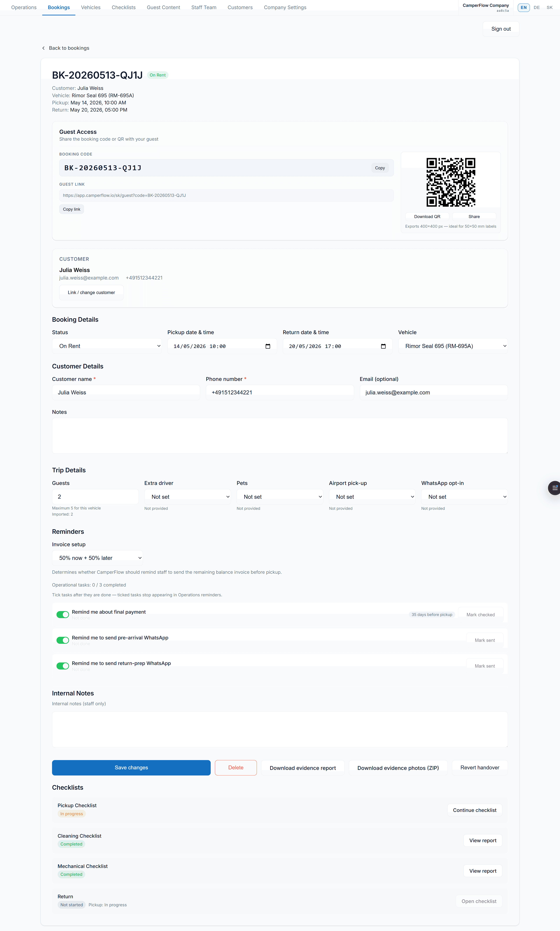Focus the Return date & time field
Viewport: 560px width, 931px height.
(338, 346)
